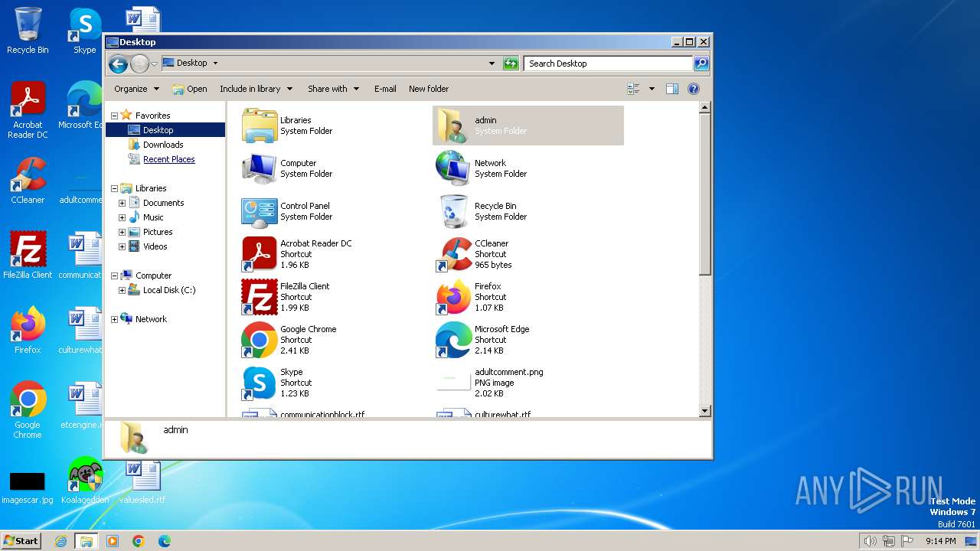Image resolution: width=980 pixels, height=551 pixels.
Task: Click the Change your view icon
Action: point(633,89)
